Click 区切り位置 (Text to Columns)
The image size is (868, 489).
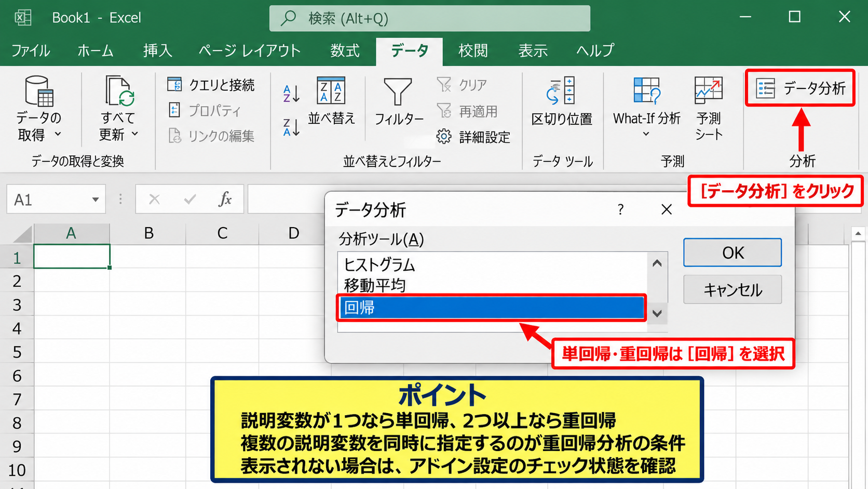click(562, 101)
